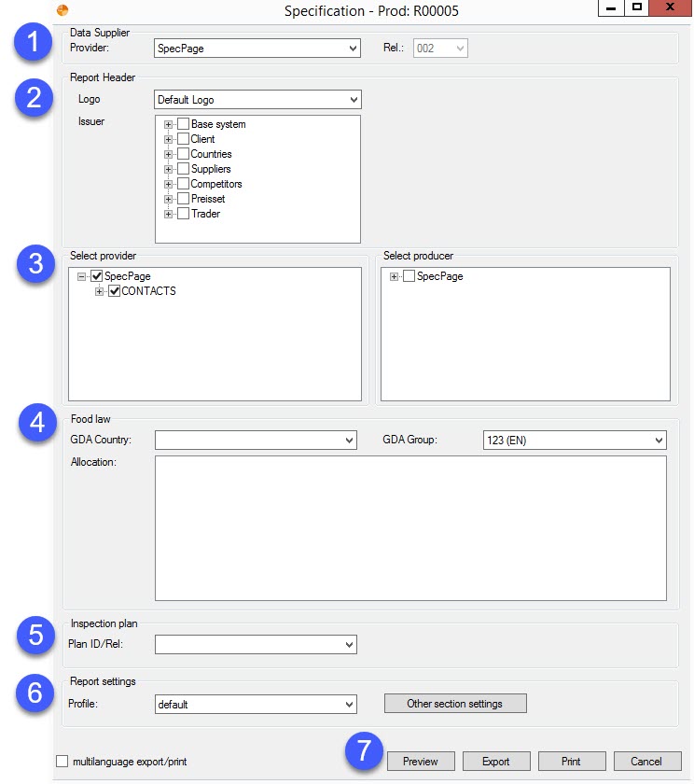
Task: Expand the Countries tree node
Action: tap(169, 155)
